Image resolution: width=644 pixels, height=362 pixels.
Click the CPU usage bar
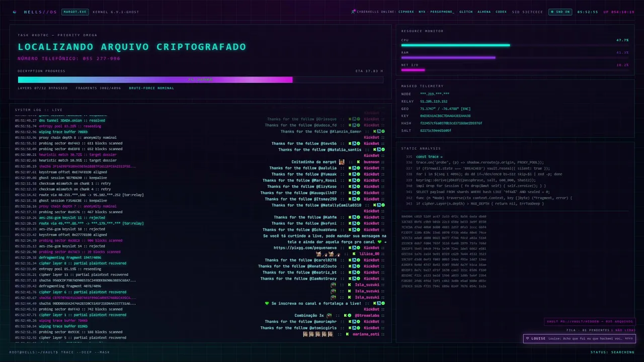[515, 45]
